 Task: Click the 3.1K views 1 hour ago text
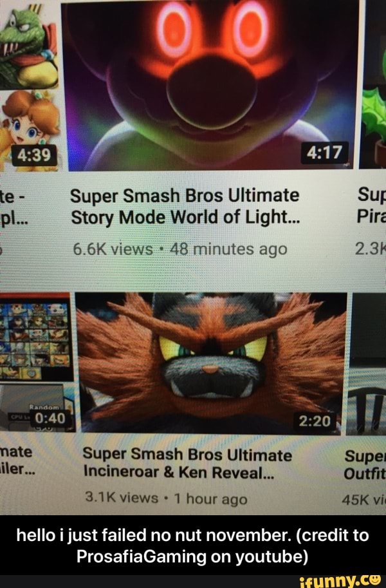tap(166, 498)
